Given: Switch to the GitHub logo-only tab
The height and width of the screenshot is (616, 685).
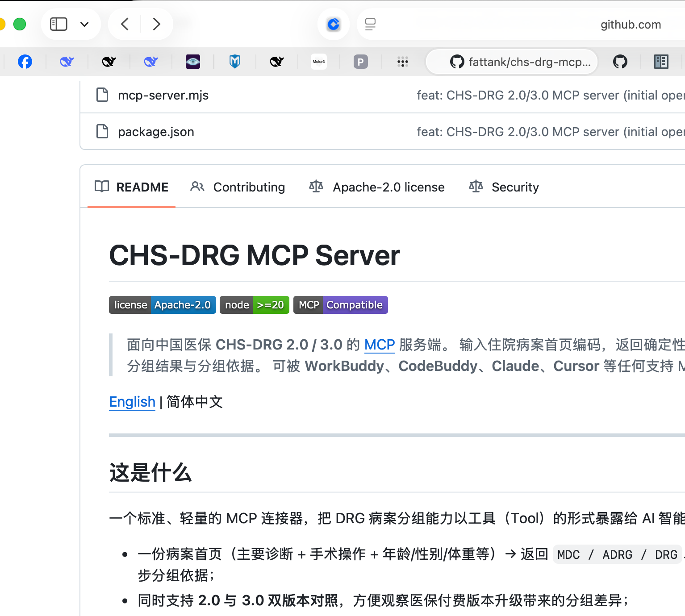Looking at the screenshot, I should pyautogui.click(x=620, y=62).
